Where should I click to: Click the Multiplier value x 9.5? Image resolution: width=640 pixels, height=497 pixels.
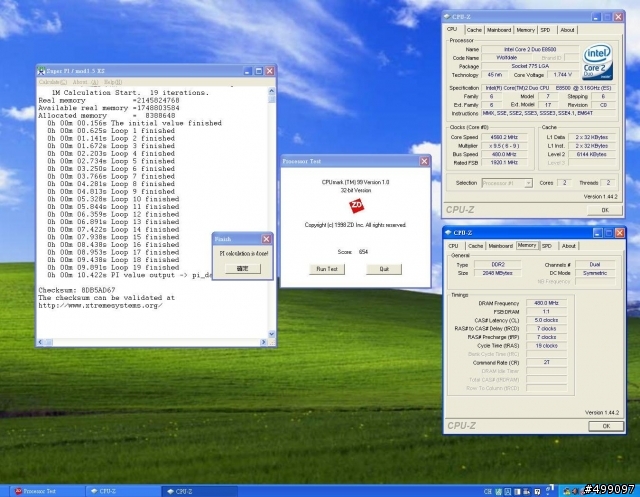click(x=504, y=146)
